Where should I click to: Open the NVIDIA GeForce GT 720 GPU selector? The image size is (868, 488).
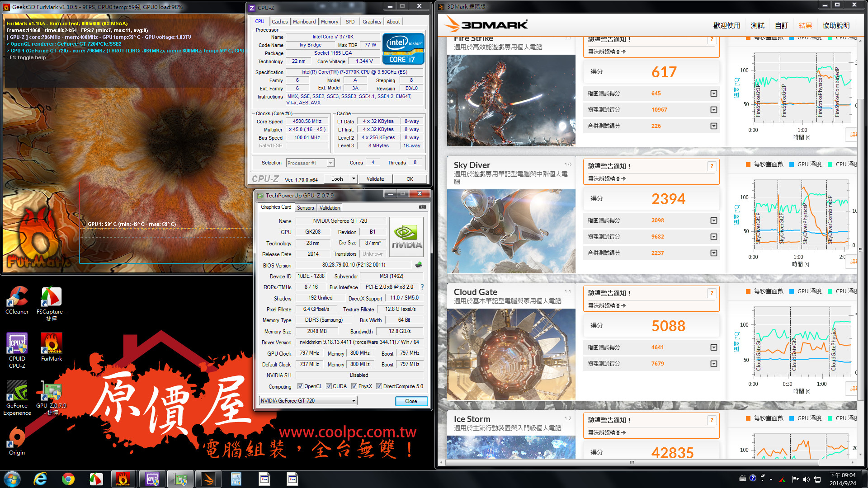(308, 401)
